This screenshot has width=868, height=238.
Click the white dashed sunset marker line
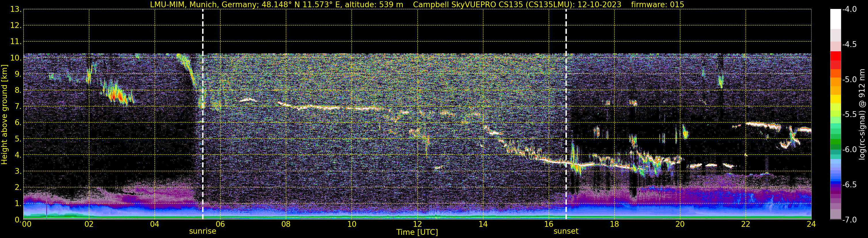click(x=566, y=115)
